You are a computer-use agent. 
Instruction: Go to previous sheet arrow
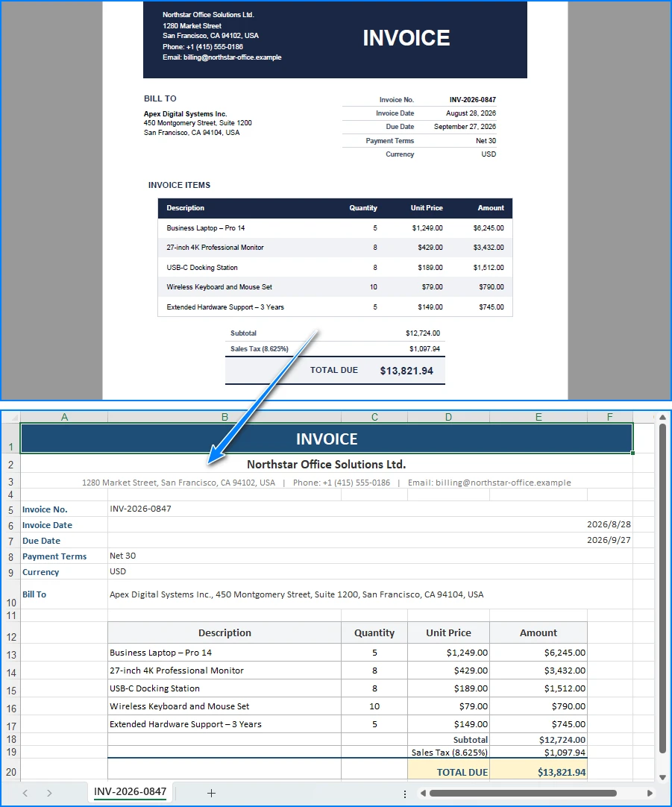coord(25,793)
